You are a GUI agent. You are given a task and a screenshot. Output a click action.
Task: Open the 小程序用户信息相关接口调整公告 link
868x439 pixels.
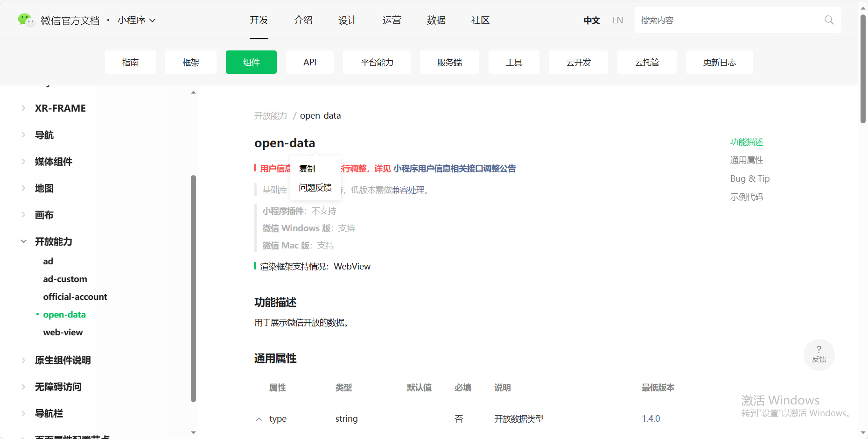[x=455, y=169]
